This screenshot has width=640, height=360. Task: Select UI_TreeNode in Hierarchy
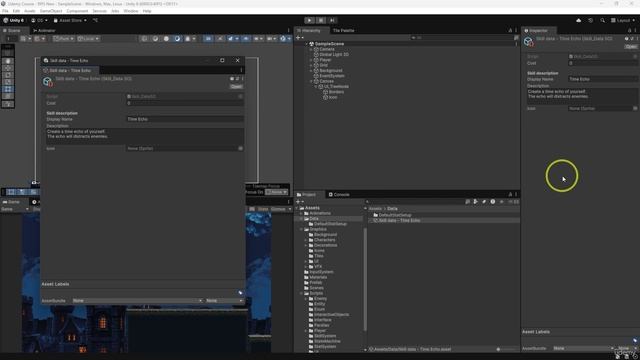pos(336,87)
